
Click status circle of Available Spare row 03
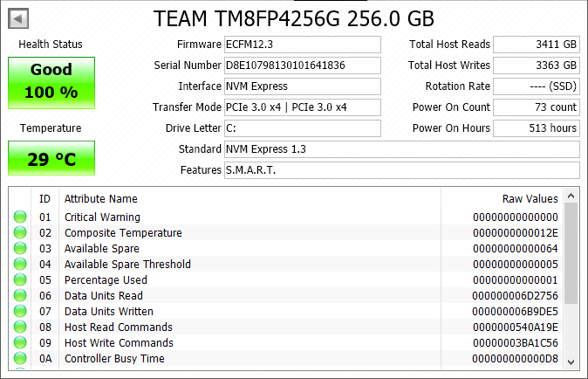click(x=20, y=248)
